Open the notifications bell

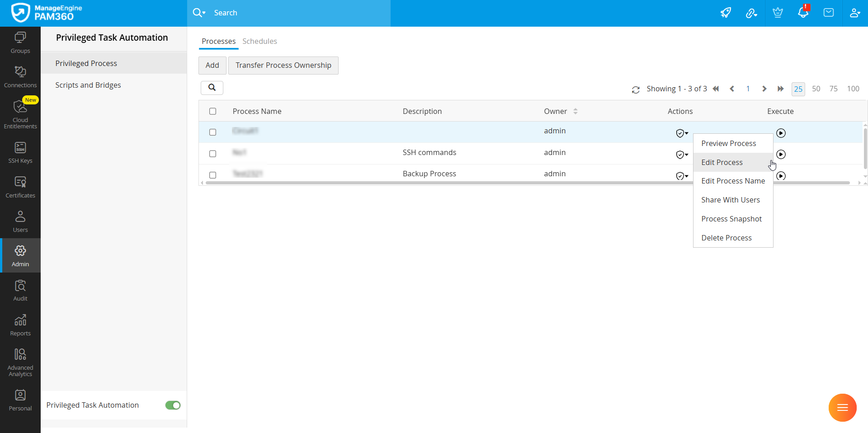803,12
